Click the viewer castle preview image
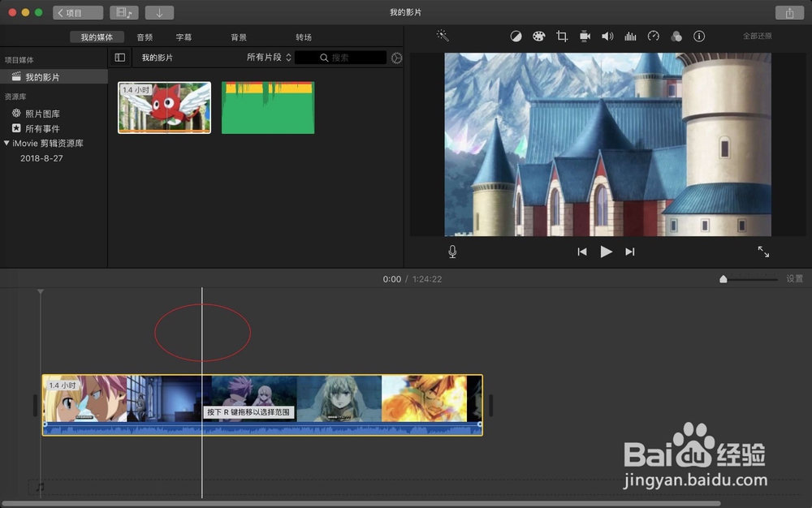The width and height of the screenshot is (812, 508). pyautogui.click(x=607, y=144)
